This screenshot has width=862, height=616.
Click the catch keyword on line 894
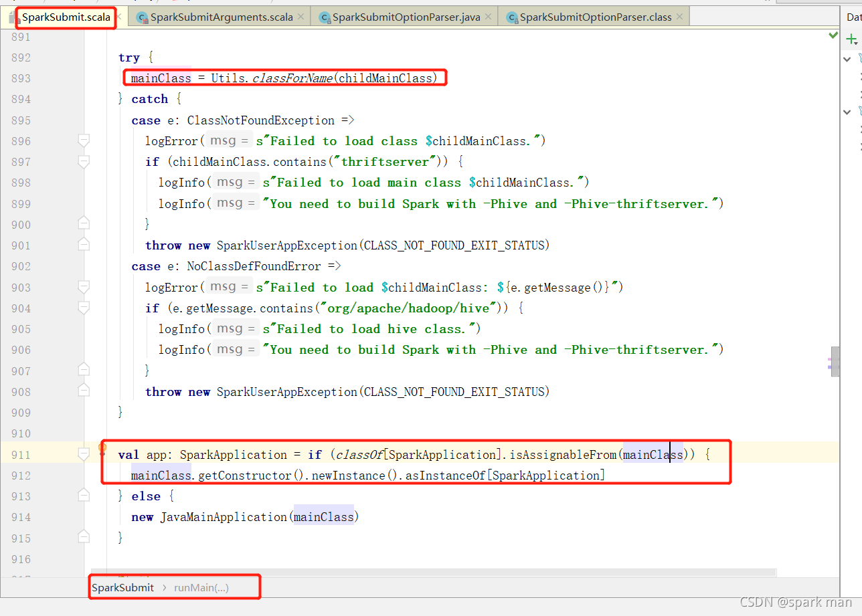150,99
